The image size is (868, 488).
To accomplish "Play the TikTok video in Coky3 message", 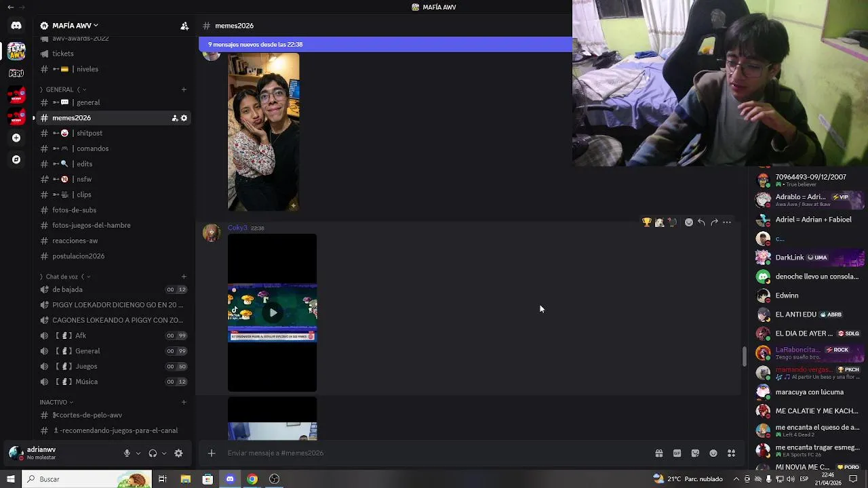I will (273, 312).
